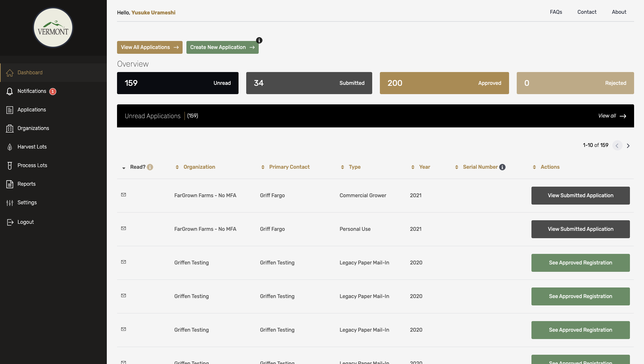Open Applications in the sidebar
The width and height of the screenshot is (644, 364).
coord(53,110)
